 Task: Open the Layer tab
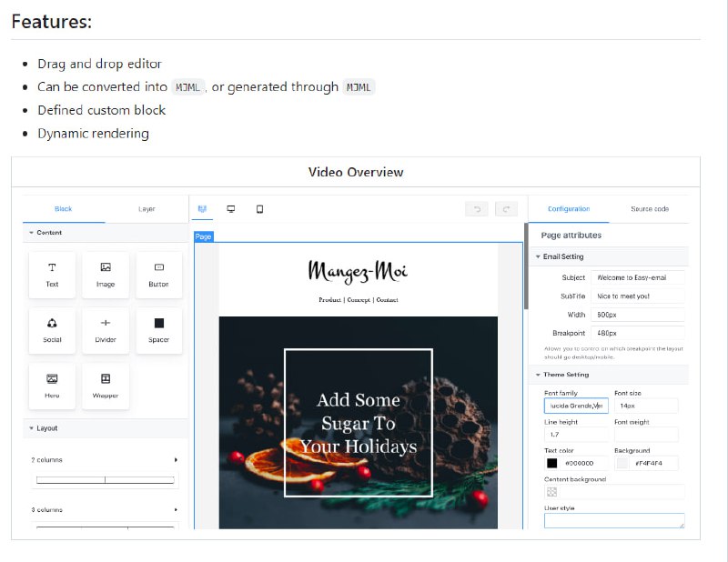147,209
